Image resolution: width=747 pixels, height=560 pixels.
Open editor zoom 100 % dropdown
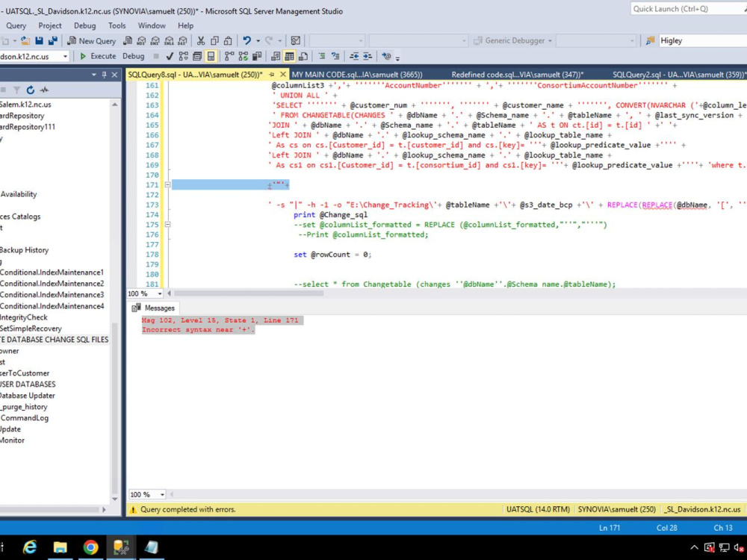tap(160, 293)
